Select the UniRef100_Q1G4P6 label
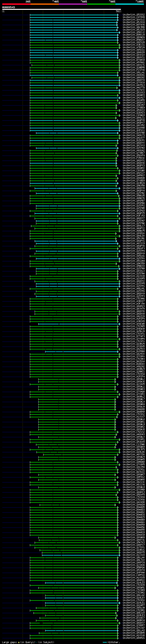Screen dimensions: 146x644 coord(134,100)
